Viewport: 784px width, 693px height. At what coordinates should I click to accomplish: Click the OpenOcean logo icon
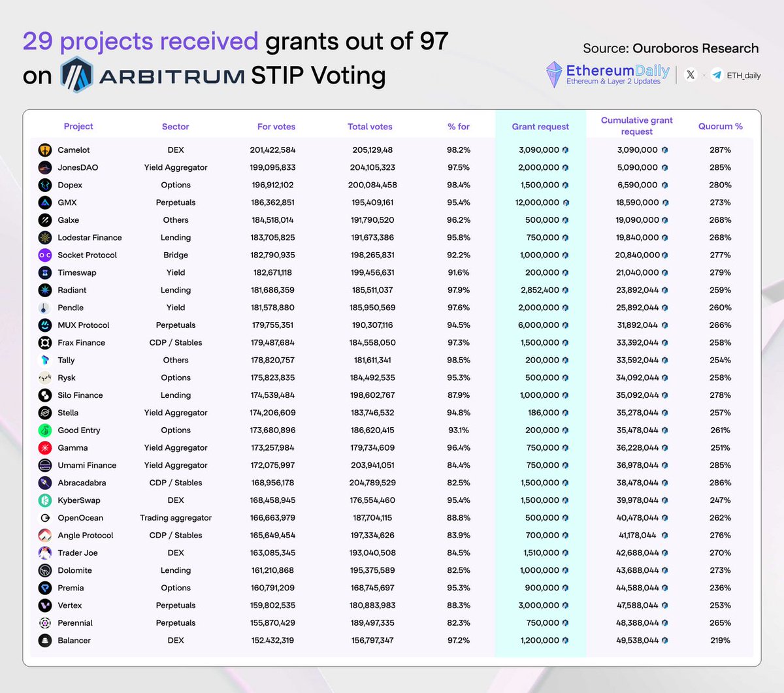click(44, 518)
